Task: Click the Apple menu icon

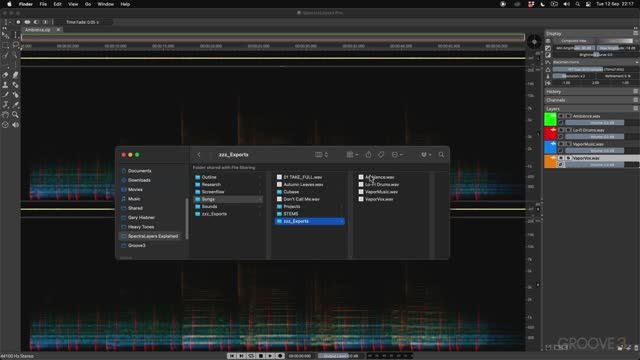Action: (x=9, y=4)
